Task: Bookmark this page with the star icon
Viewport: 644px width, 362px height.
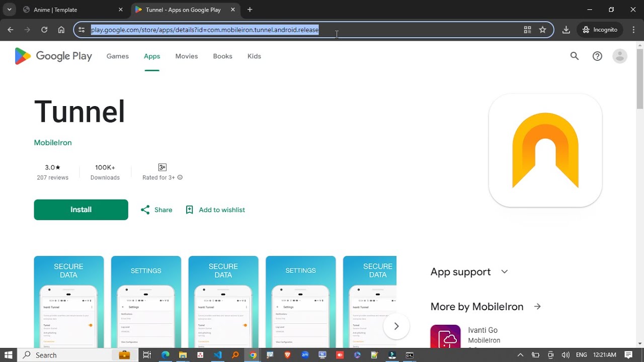Action: click(x=542, y=30)
